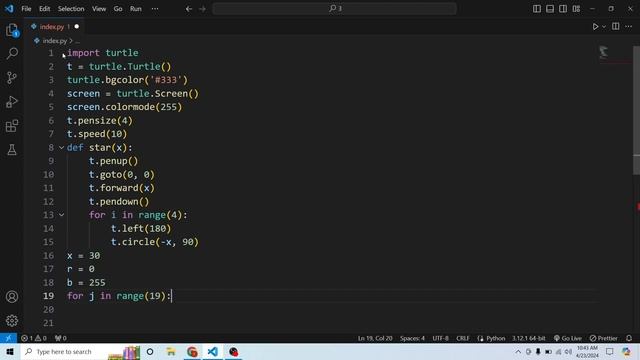Open notifications bell
Screen dimensions: 640x360
(629, 338)
